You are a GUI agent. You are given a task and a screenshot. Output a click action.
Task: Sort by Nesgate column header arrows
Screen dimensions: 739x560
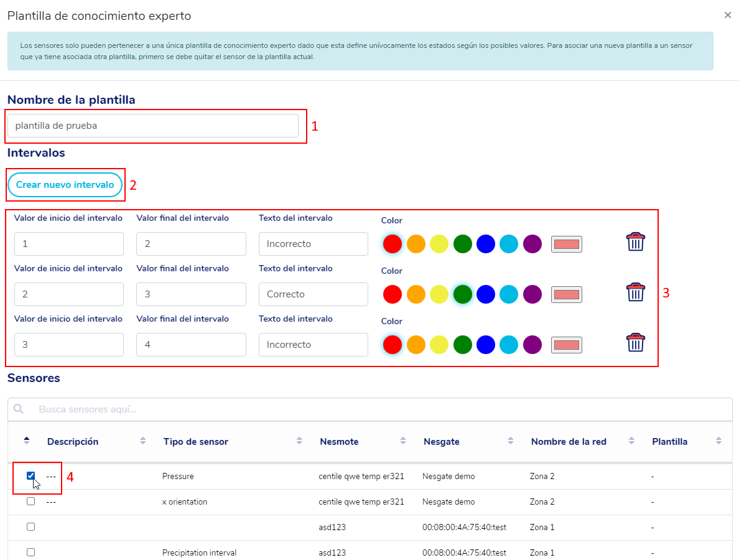click(x=511, y=441)
